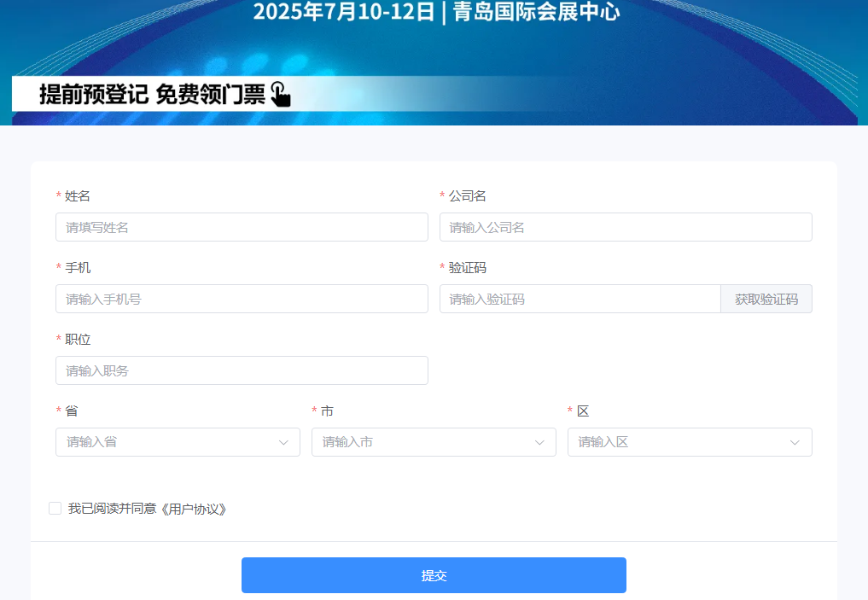Click the 2025年7月10-12日 event date heading
This screenshot has height=600, width=868.
(x=344, y=12)
